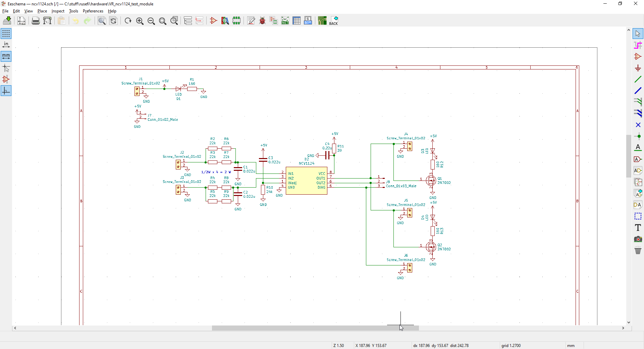This screenshot has height=349, width=644.
Task: Open the Plot schematic dialog
Action: point(47,21)
